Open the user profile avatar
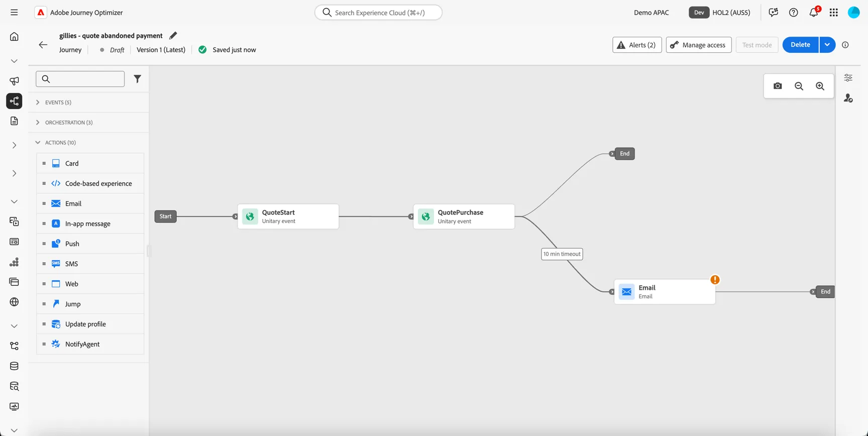This screenshot has width=868, height=436. 854,13
